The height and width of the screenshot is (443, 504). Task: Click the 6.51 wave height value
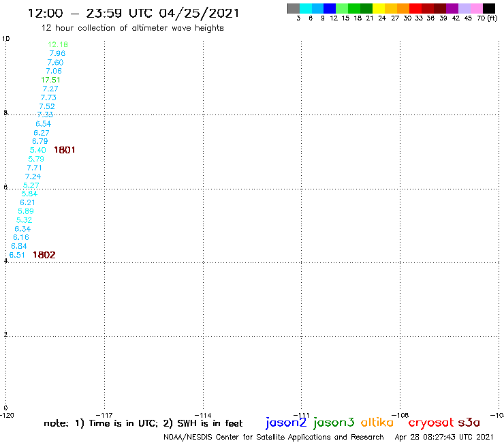tap(17, 255)
